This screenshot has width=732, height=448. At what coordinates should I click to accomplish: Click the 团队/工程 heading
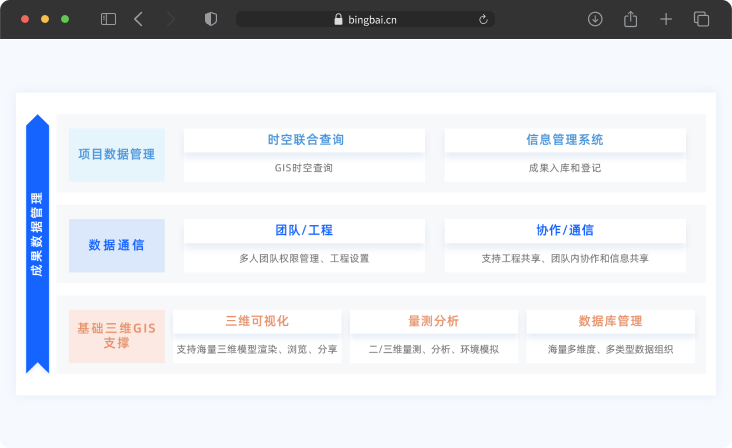coord(304,230)
